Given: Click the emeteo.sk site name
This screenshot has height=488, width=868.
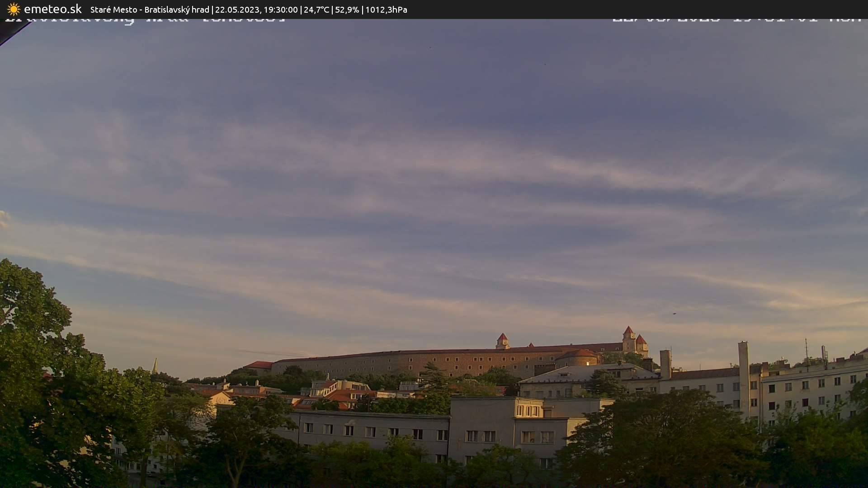Looking at the screenshot, I should coord(52,9).
